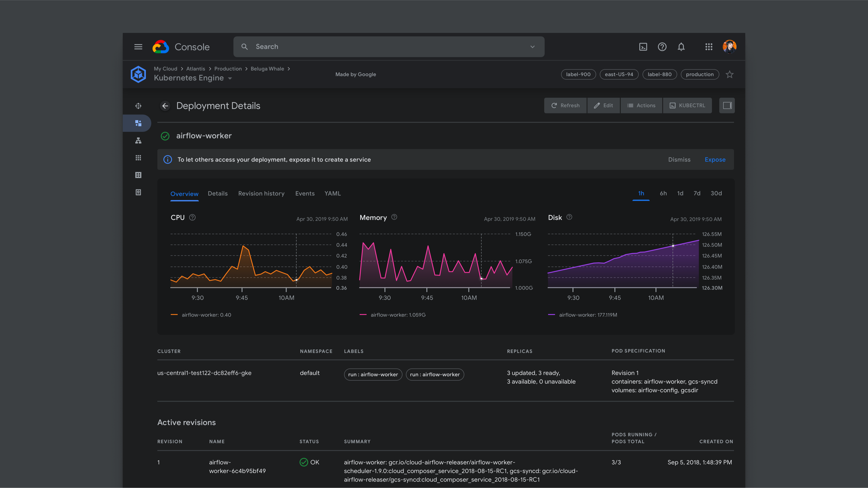Select the 7d time range

(x=697, y=193)
